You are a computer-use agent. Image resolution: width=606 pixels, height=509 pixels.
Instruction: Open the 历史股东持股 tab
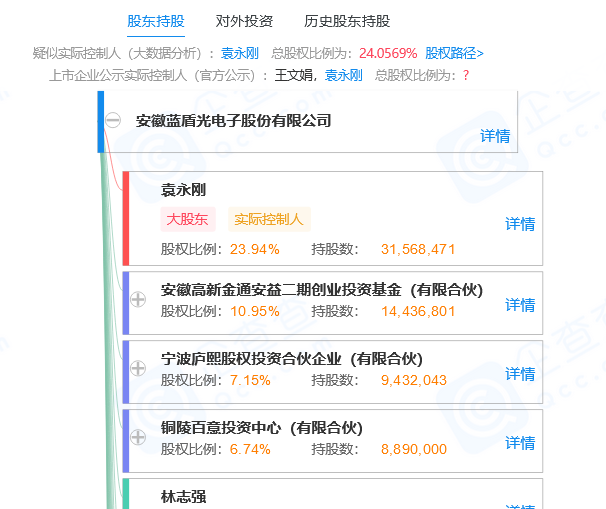(x=347, y=21)
